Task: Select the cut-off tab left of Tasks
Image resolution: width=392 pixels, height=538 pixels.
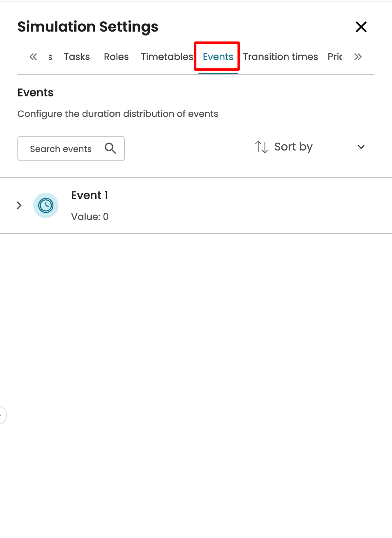Action: click(x=50, y=57)
